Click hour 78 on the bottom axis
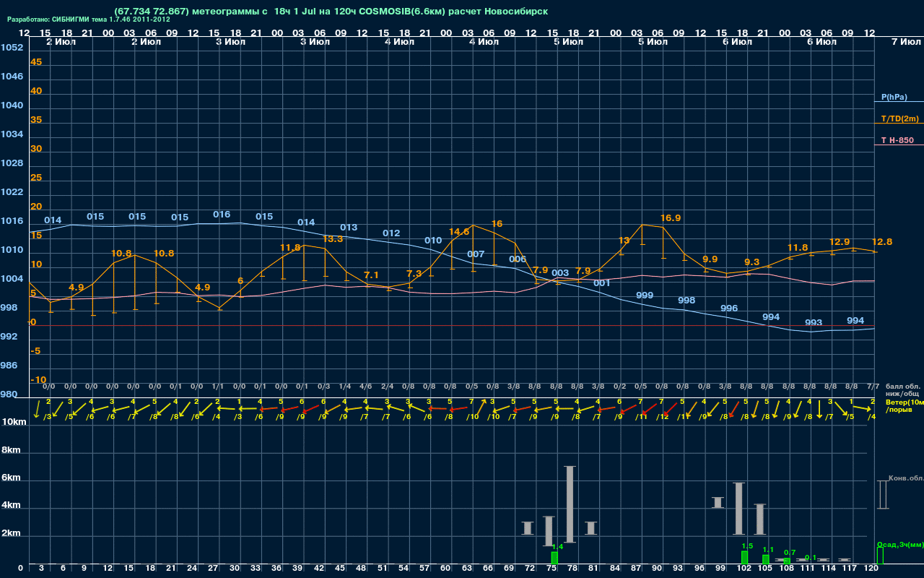The image size is (924, 578). (572, 569)
